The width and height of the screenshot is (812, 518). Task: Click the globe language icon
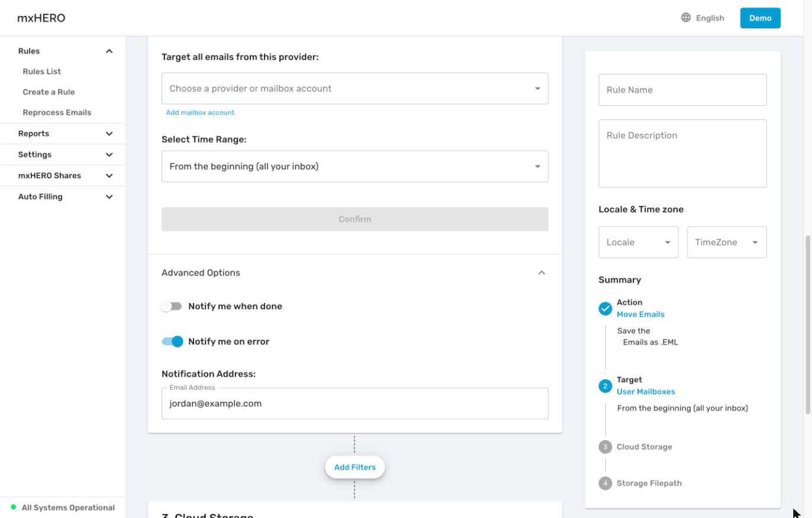point(685,18)
